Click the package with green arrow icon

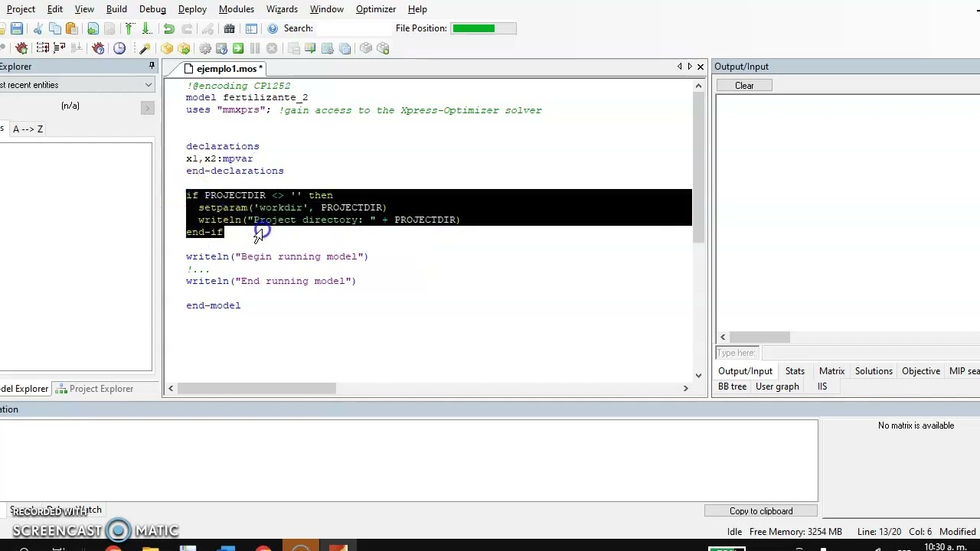click(x=184, y=48)
